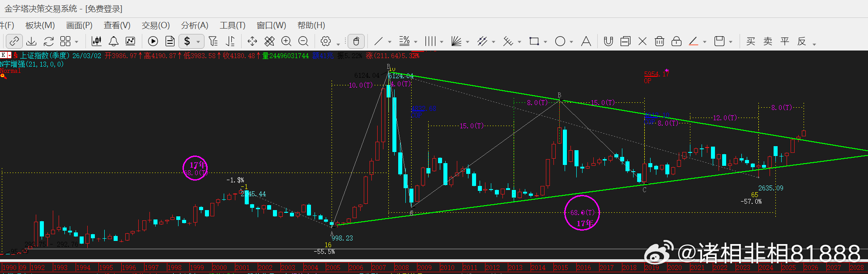This screenshot has height=274, width=868.
Task: Select the candlestick chart icon
Action: [x=96, y=41]
